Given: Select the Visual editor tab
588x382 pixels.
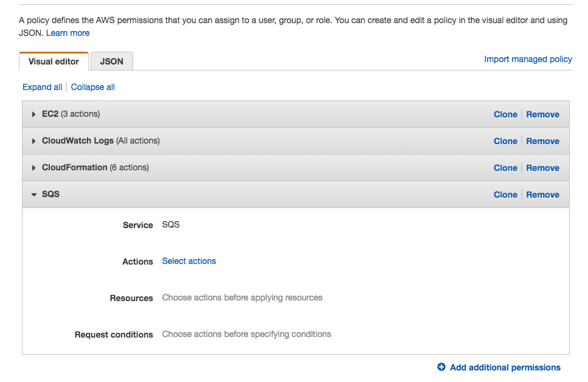Looking at the screenshot, I should pos(54,61).
